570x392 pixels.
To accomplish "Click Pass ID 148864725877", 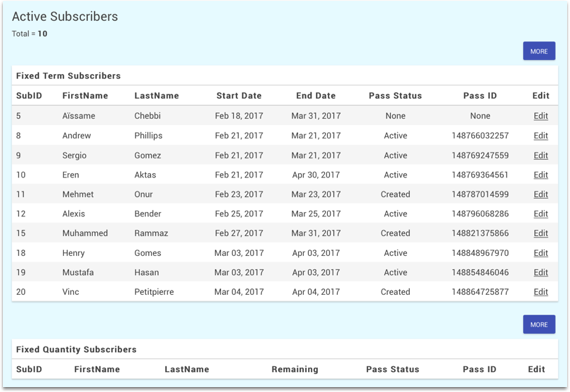I will point(480,292).
